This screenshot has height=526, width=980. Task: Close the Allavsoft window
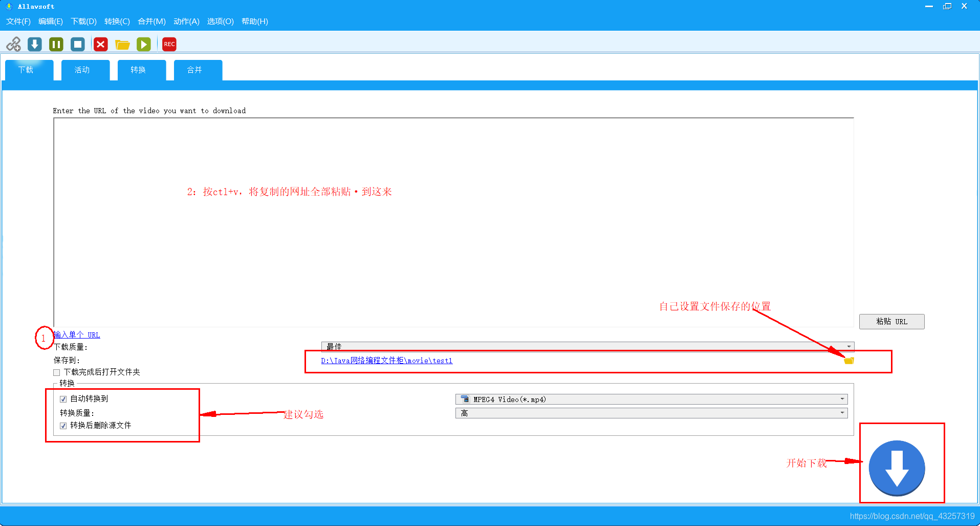click(964, 6)
